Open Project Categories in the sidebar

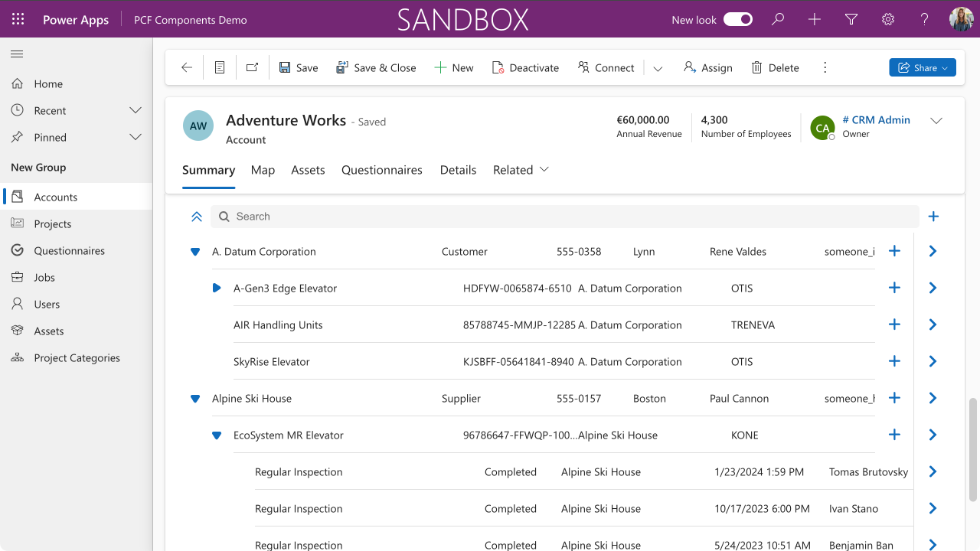coord(77,357)
